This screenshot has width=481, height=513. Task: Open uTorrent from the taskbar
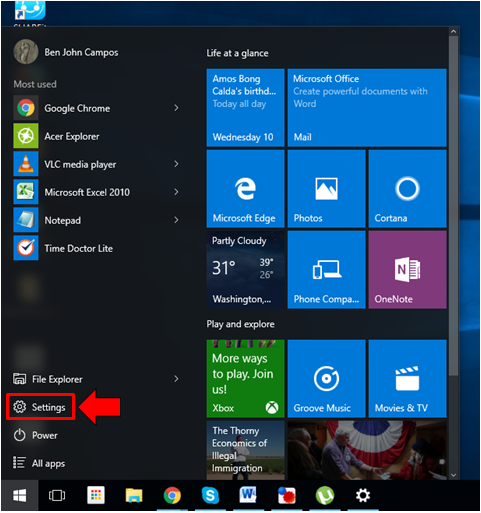click(325, 496)
